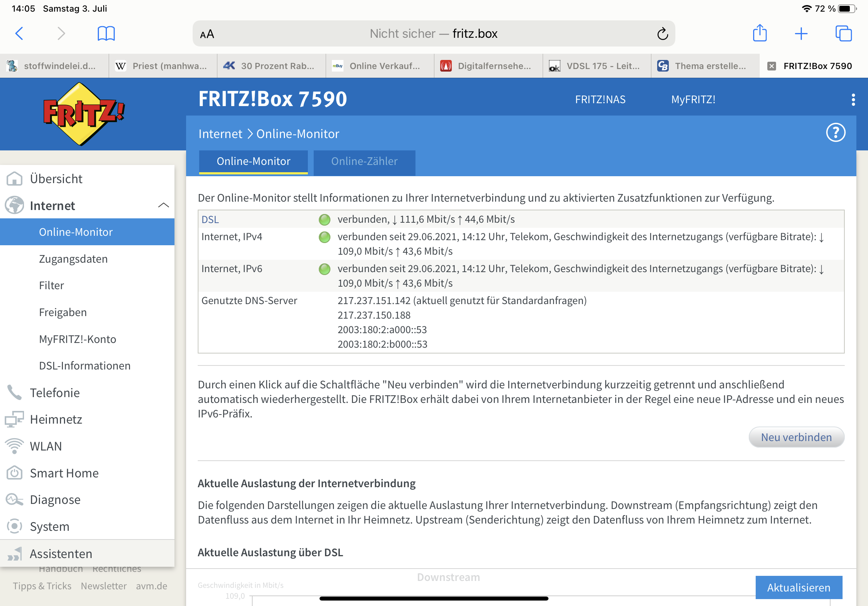Reload the page in Safari

coord(662,34)
